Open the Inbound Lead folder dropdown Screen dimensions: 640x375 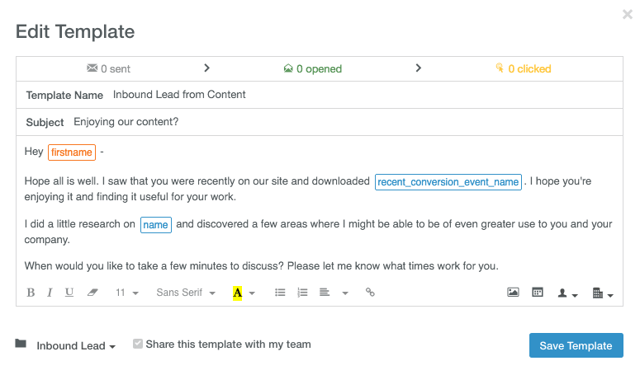point(76,346)
